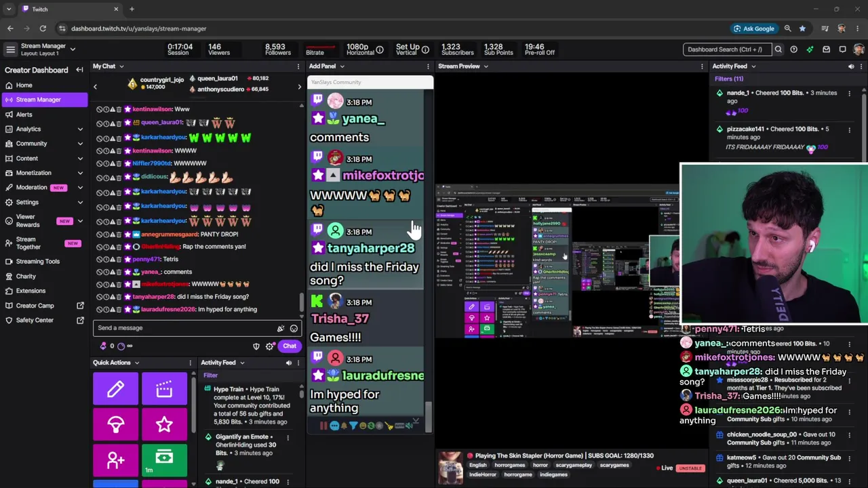
Task: Open the Help question mark icon
Action: coord(793,49)
